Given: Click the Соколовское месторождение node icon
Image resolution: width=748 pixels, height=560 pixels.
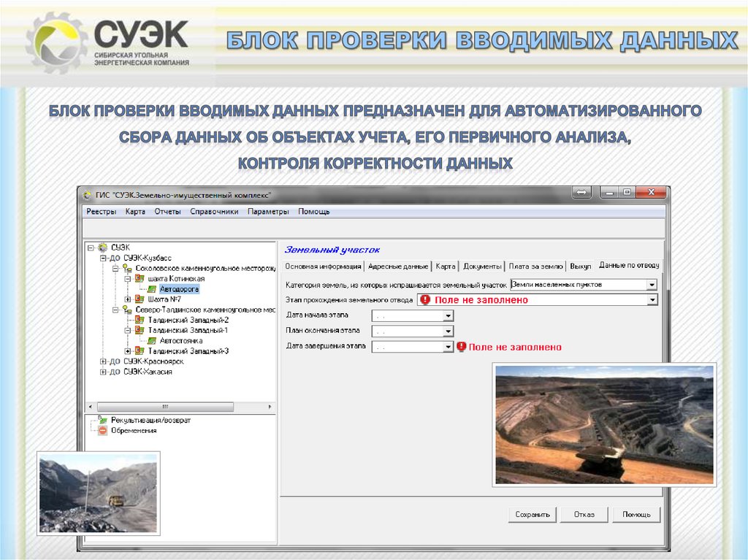Looking at the screenshot, I should click(127, 269).
